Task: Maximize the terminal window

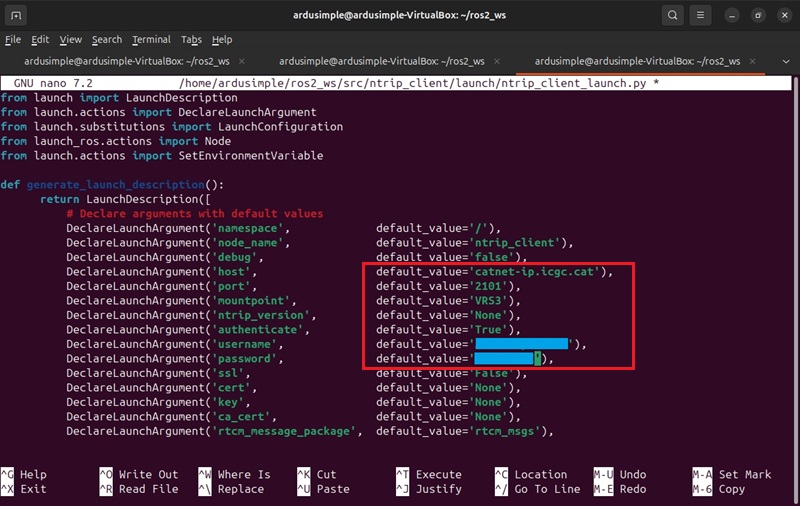Action: point(759,15)
